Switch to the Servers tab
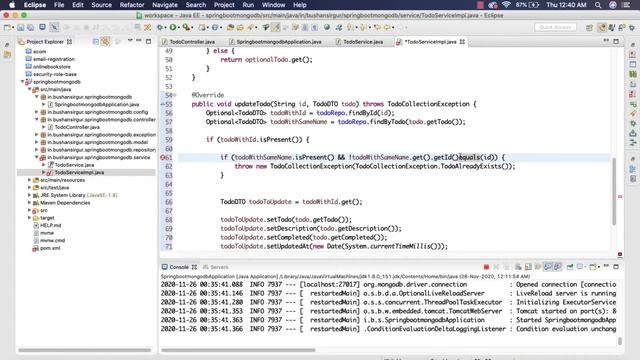 [215, 267]
